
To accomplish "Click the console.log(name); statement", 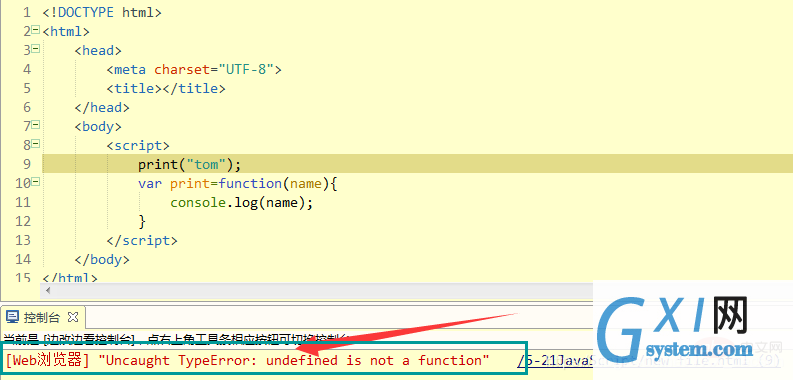I will pyautogui.click(x=242, y=203).
